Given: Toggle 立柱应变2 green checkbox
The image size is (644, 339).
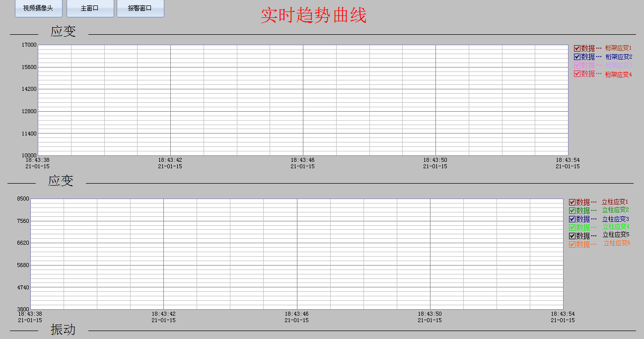Looking at the screenshot, I should [572, 210].
